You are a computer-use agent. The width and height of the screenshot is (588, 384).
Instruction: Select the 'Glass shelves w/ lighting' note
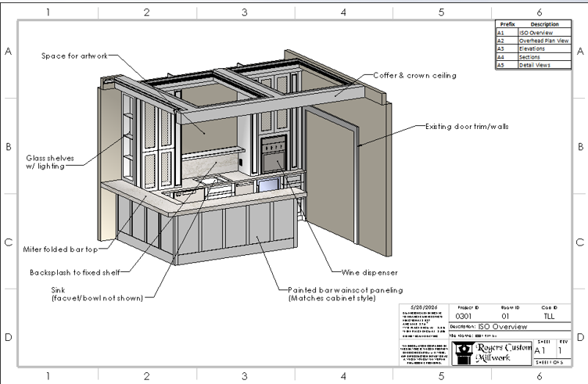tap(50, 162)
